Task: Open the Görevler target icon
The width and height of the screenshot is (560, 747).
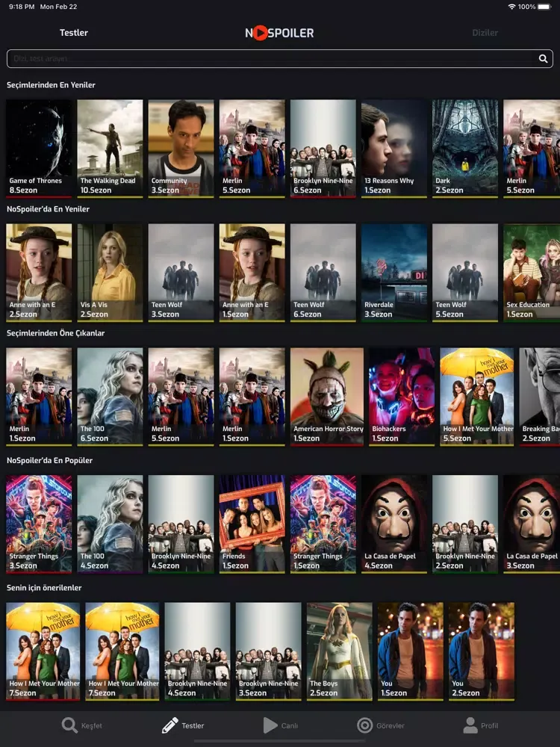Action: coord(365,725)
